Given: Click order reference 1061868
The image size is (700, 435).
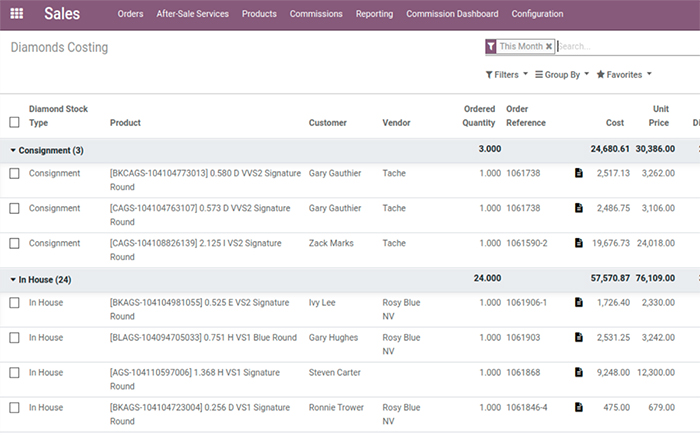Looking at the screenshot, I should (x=523, y=372).
